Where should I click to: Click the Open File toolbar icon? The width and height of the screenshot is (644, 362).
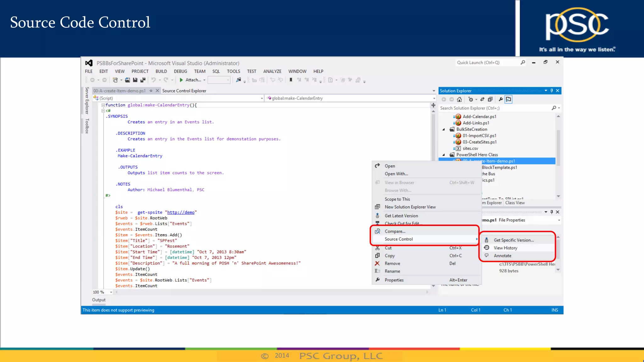pos(127,80)
